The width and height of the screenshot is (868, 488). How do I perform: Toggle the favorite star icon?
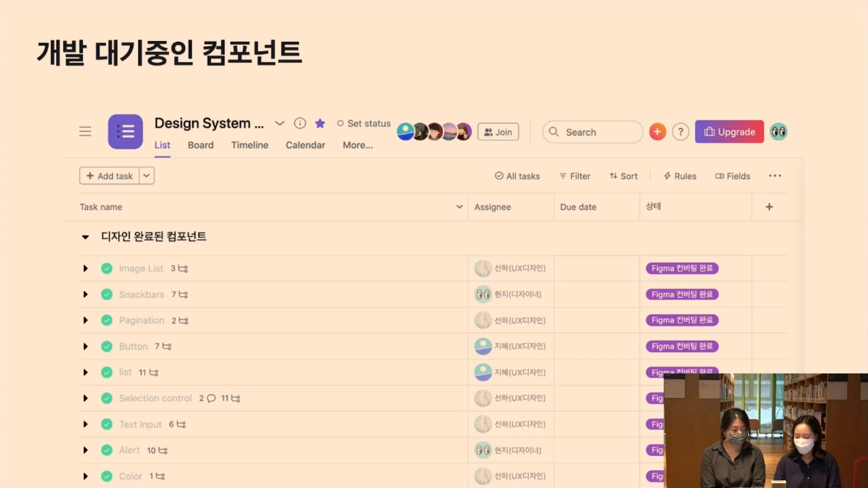[320, 123]
